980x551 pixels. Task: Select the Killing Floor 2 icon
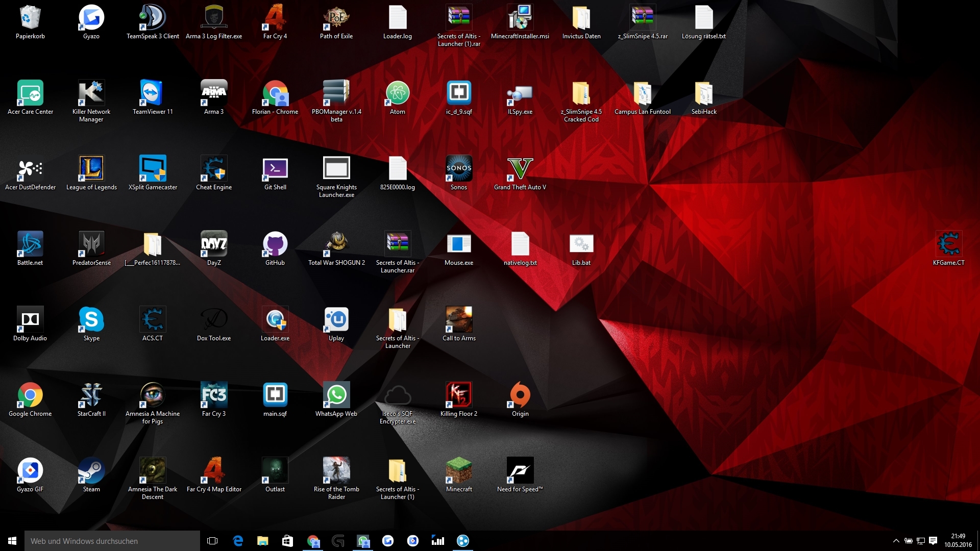tap(458, 395)
